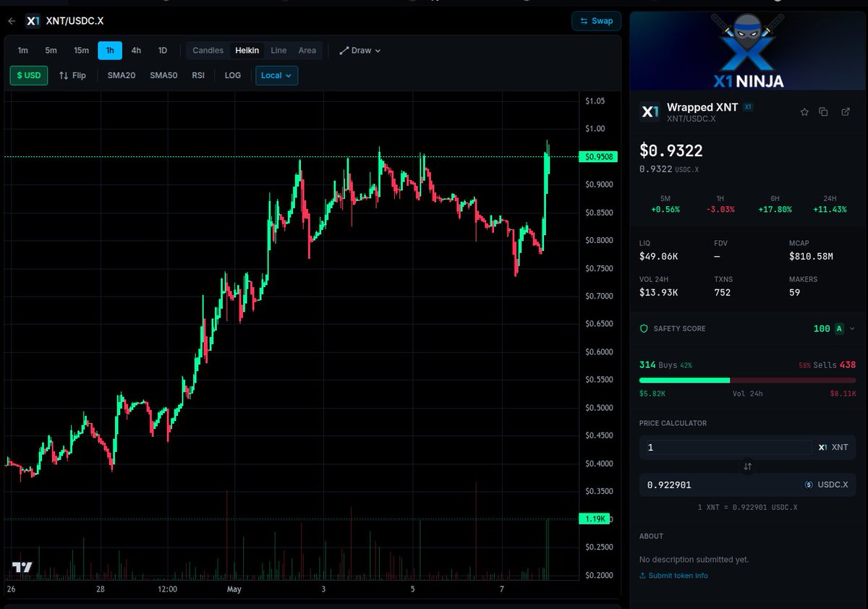Click the XNT/USDC.X pair subtitle under Wrapped XNT

(x=691, y=119)
